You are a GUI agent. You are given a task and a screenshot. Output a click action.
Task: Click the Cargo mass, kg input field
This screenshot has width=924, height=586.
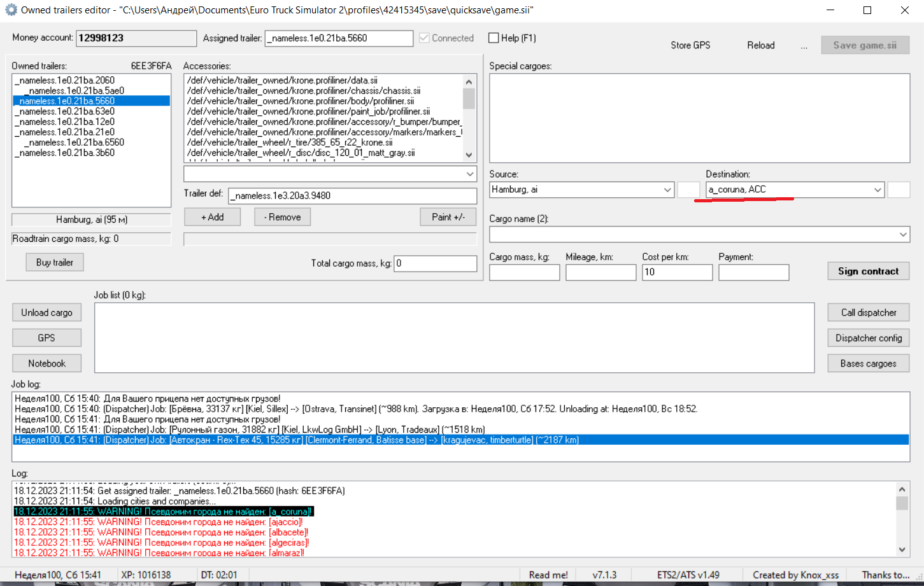click(x=525, y=272)
